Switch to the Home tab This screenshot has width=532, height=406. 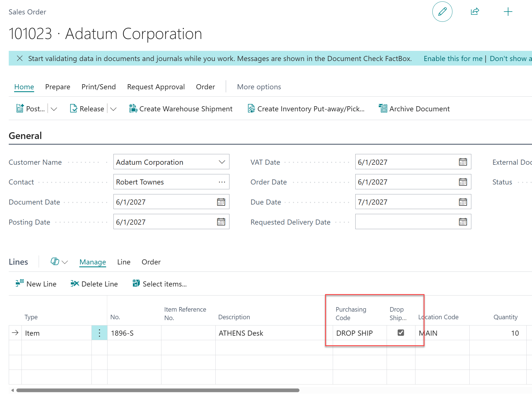click(24, 87)
